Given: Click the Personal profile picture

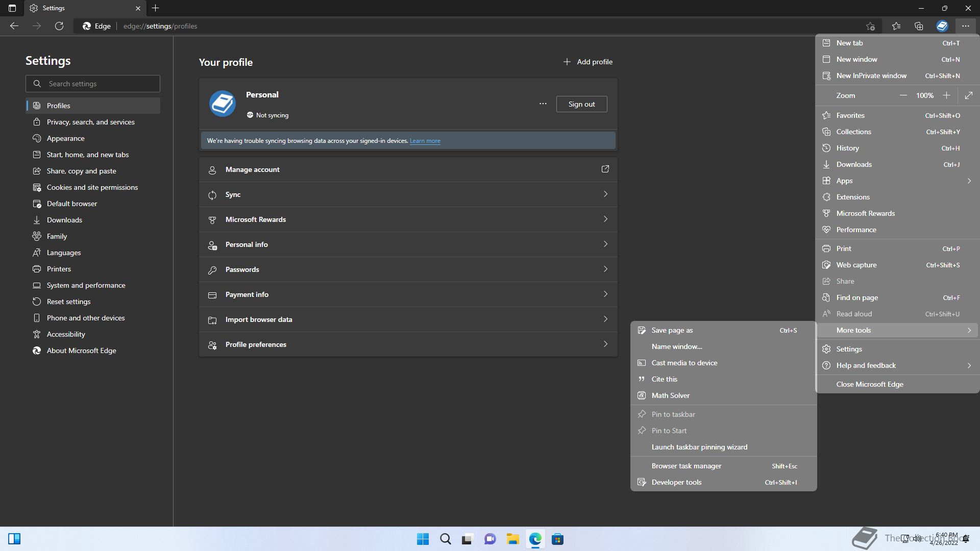Looking at the screenshot, I should pos(223,104).
